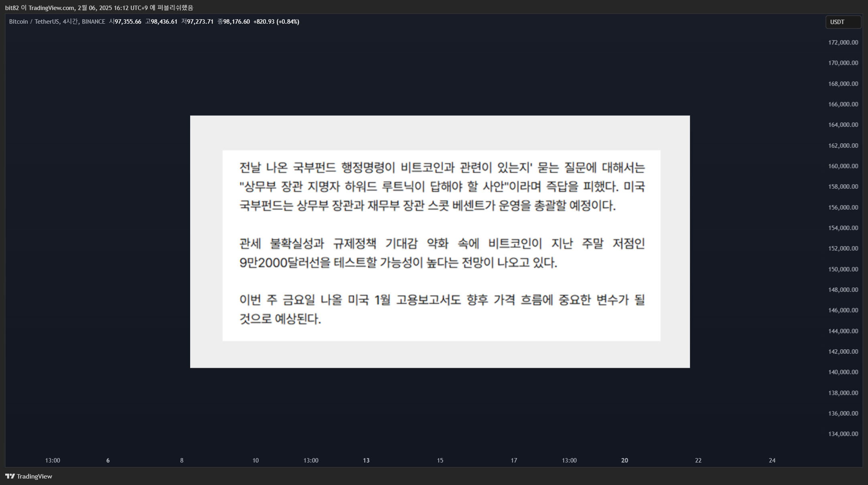Click the 140,000.00 price axis label
Viewport: 868px width, 485px height.
pos(843,372)
